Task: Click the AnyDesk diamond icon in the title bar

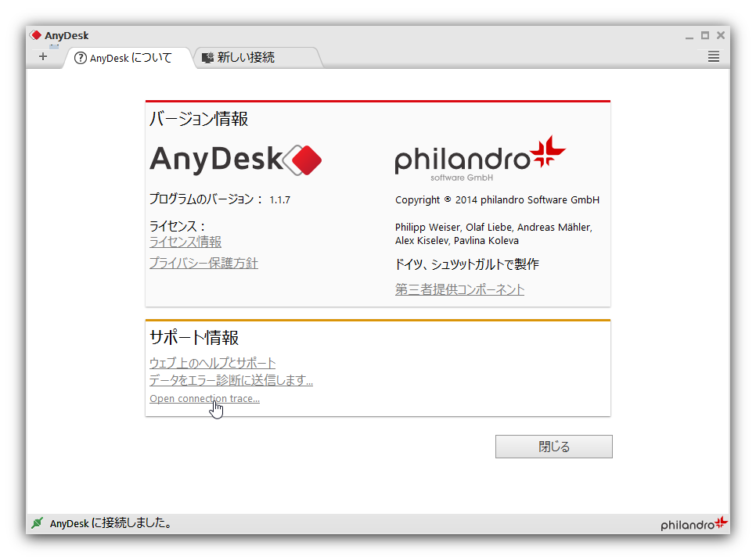Action: click(x=36, y=34)
